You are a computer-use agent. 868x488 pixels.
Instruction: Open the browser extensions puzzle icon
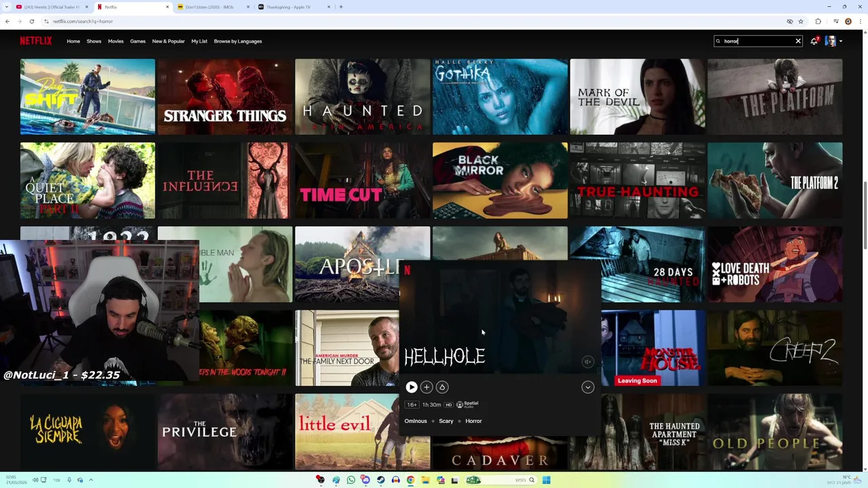coord(818,21)
